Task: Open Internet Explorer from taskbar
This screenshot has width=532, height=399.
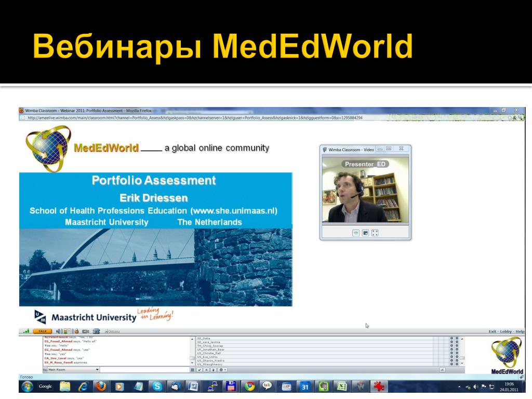Action: point(83,387)
